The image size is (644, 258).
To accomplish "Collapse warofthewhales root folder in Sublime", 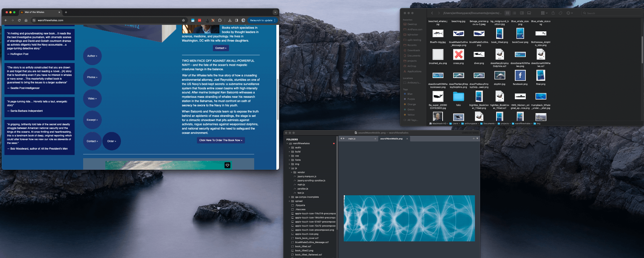I will [x=287, y=143].
